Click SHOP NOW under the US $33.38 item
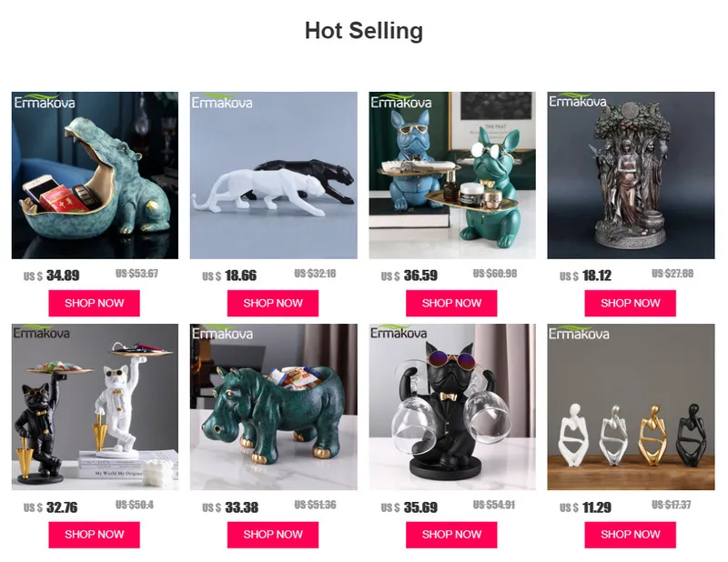This screenshot has width=728, height=562. pyautogui.click(x=273, y=535)
